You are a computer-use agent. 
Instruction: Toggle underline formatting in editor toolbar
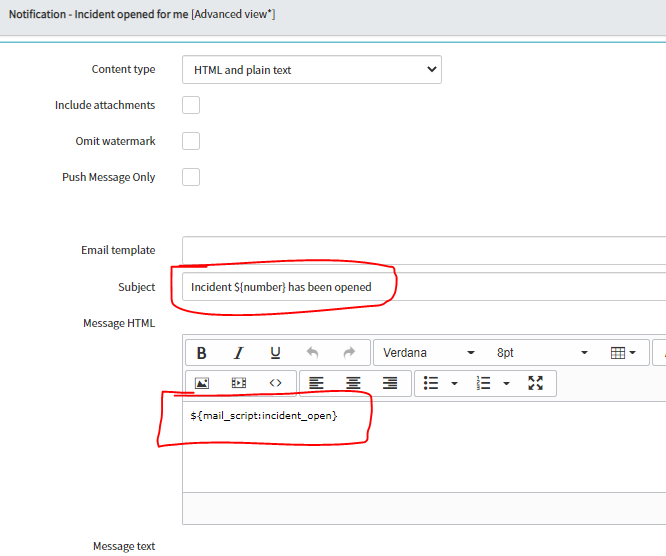(275, 353)
